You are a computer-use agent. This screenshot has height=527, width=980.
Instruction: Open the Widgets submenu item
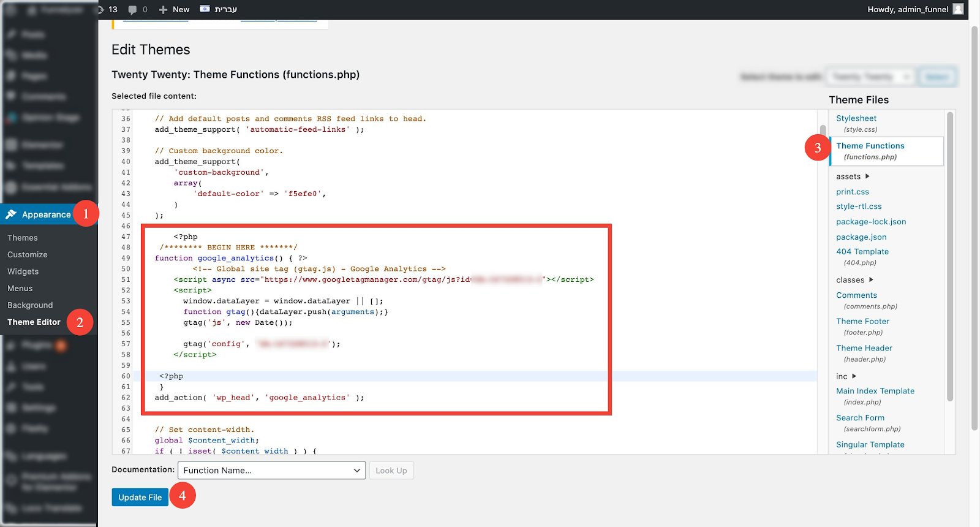click(23, 271)
